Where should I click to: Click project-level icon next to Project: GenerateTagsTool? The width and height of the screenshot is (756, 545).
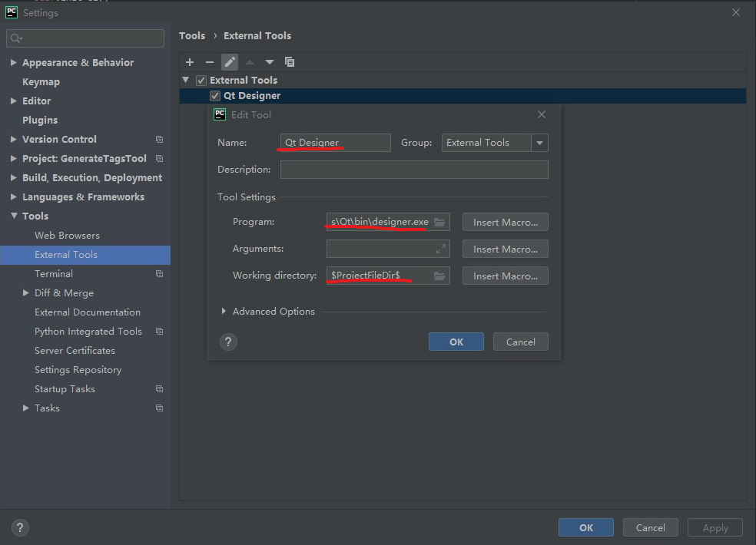[159, 159]
